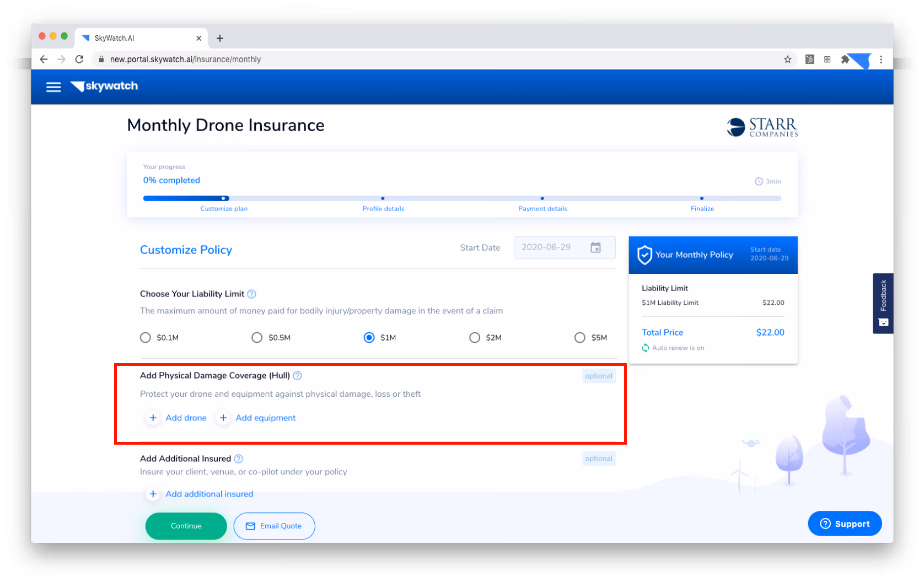The width and height of the screenshot is (924, 583).
Task: Open the browser extensions puzzle icon
Action: tap(845, 60)
